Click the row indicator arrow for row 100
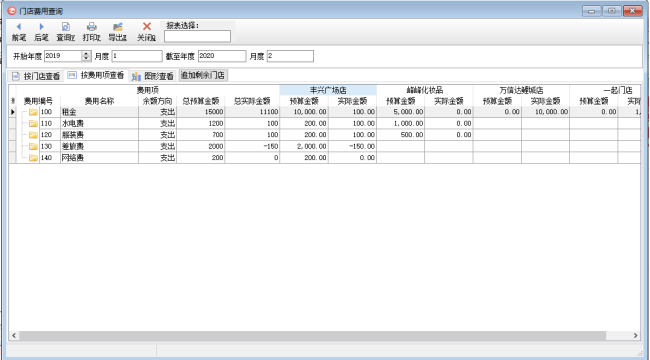This screenshot has width=650, height=360. point(12,112)
